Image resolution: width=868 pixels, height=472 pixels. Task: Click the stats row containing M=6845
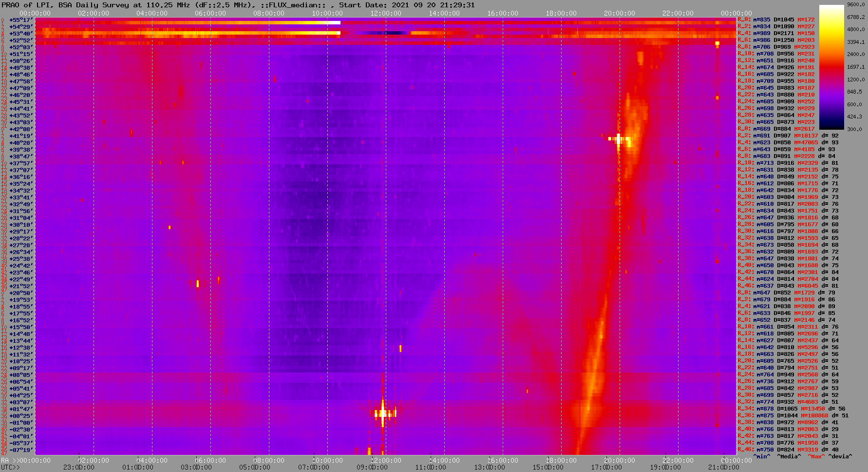(788, 286)
